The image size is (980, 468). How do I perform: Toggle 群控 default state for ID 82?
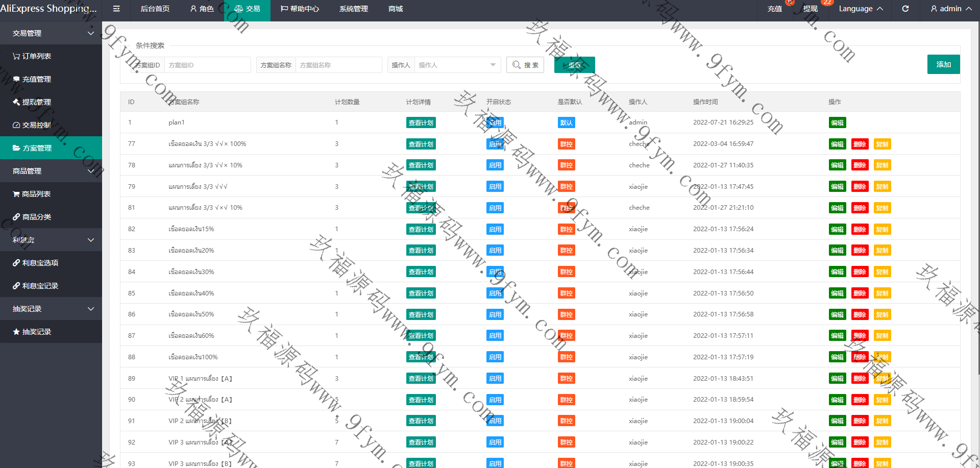pyautogui.click(x=566, y=230)
